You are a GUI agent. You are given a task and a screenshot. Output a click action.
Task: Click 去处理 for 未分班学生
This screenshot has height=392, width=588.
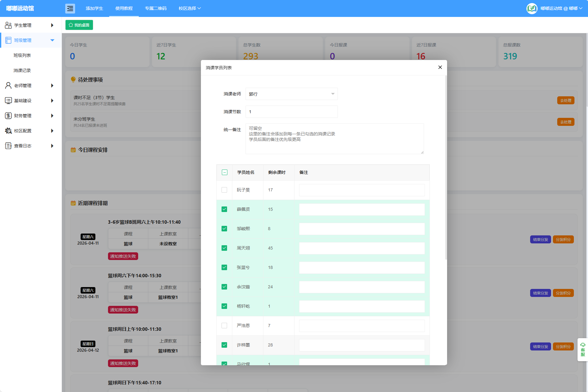tap(566, 122)
